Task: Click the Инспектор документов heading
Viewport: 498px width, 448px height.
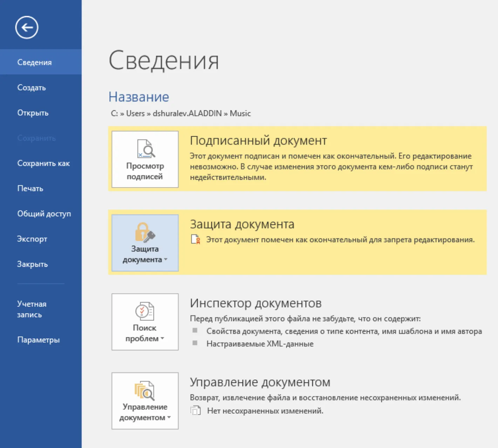Action: click(x=256, y=303)
